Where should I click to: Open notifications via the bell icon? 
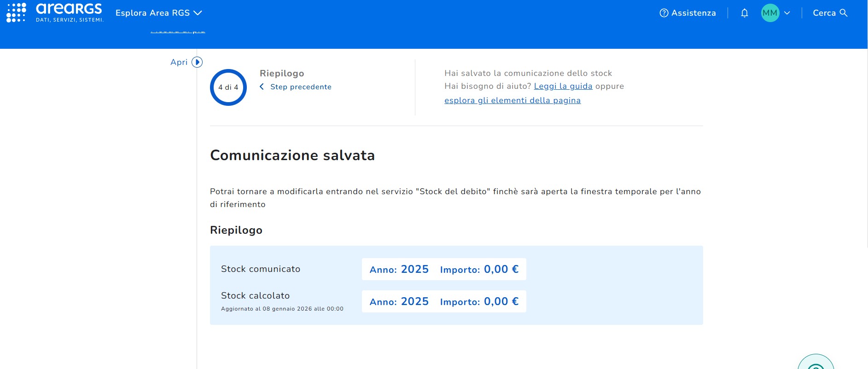(x=744, y=13)
